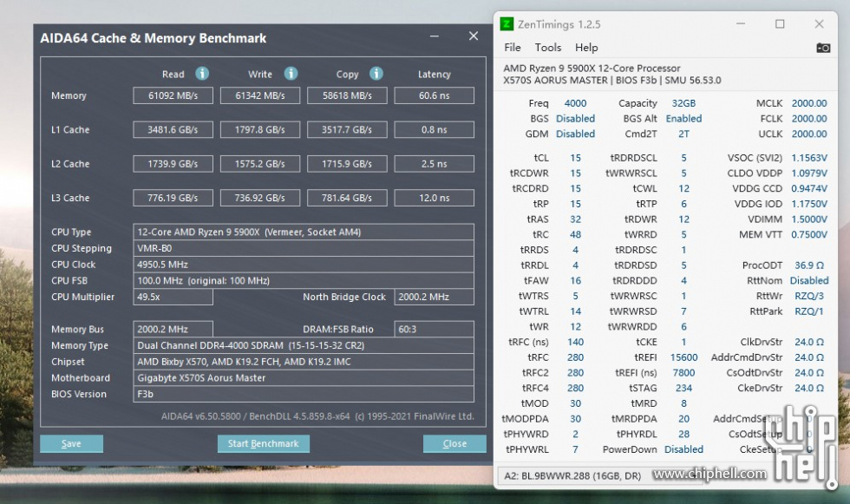Screen dimensions: 850x504
Task: Click BGS Alt Enabled value
Action: (683, 118)
